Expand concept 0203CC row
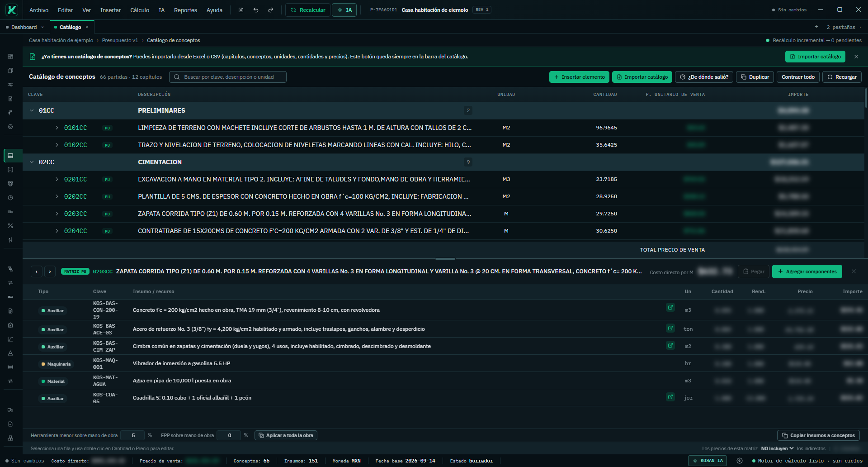Image resolution: width=868 pixels, height=467 pixels. coord(57,214)
